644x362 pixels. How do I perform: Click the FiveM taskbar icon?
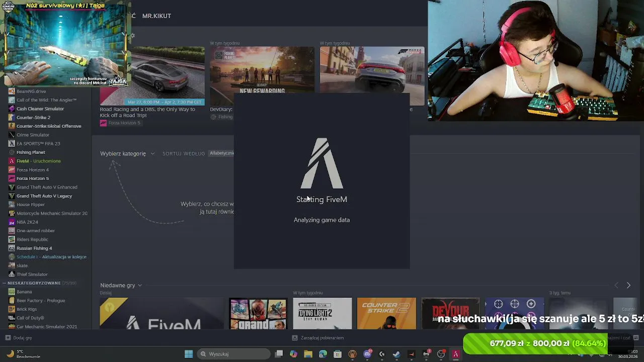(x=456, y=354)
